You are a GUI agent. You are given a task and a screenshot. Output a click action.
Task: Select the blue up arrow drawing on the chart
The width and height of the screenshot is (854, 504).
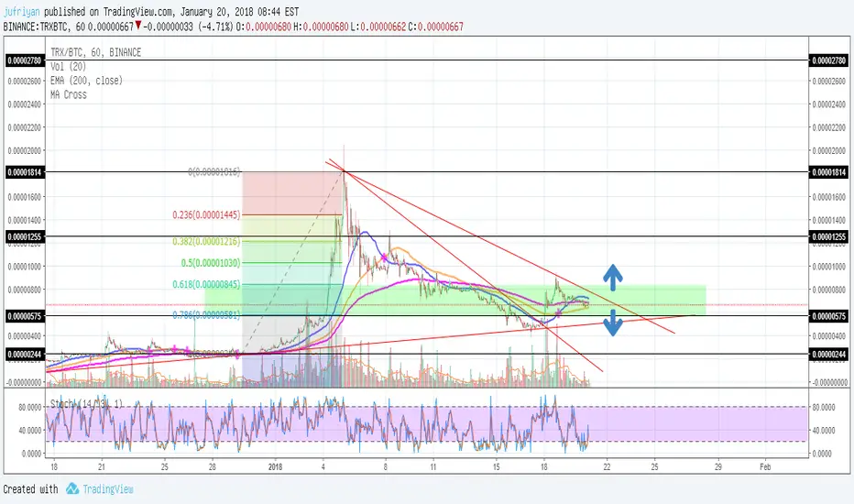click(613, 278)
